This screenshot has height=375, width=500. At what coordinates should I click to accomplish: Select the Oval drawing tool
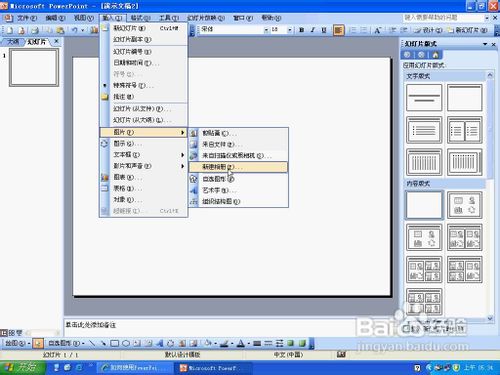pyautogui.click(x=126, y=343)
